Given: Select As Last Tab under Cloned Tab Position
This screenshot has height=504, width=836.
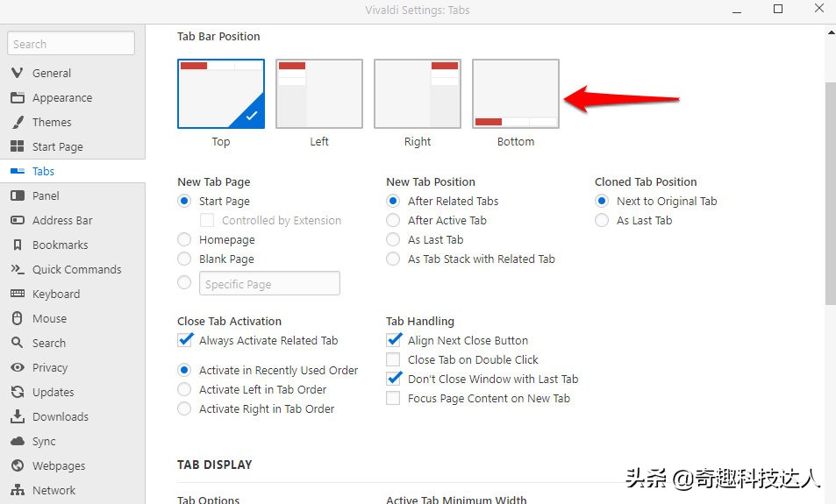Looking at the screenshot, I should pyautogui.click(x=602, y=220).
